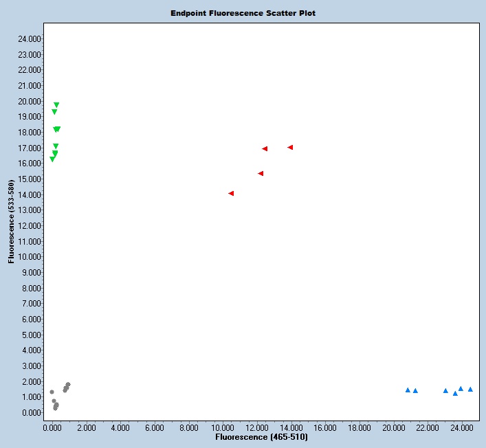Click the 24.000 tick label on y-axis
The image size is (486, 448).
pos(29,39)
